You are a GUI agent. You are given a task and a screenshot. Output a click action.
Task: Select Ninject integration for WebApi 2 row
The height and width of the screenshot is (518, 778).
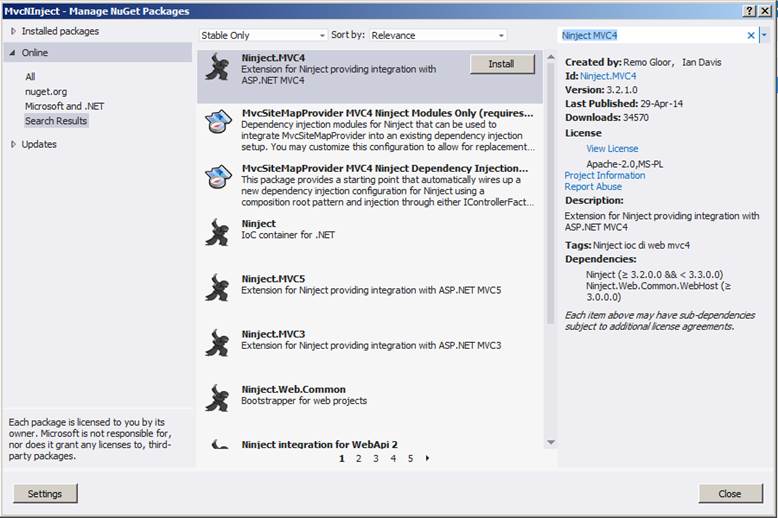point(370,444)
